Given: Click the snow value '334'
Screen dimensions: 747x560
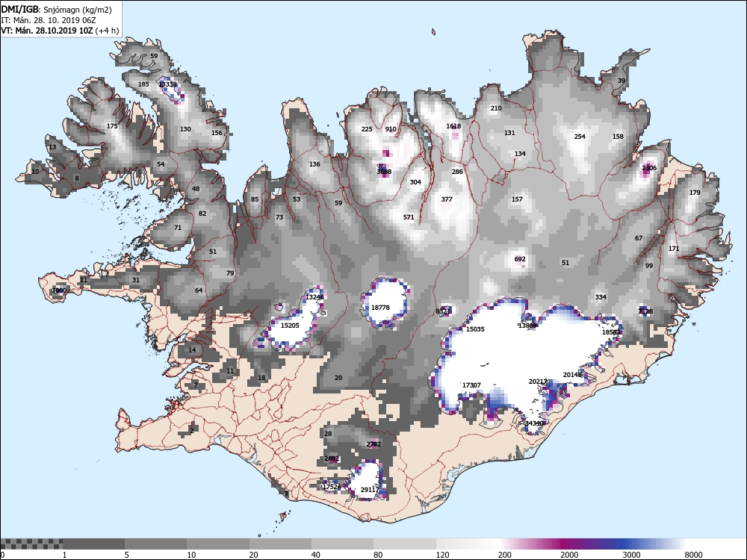Looking at the screenshot, I should (x=601, y=297).
